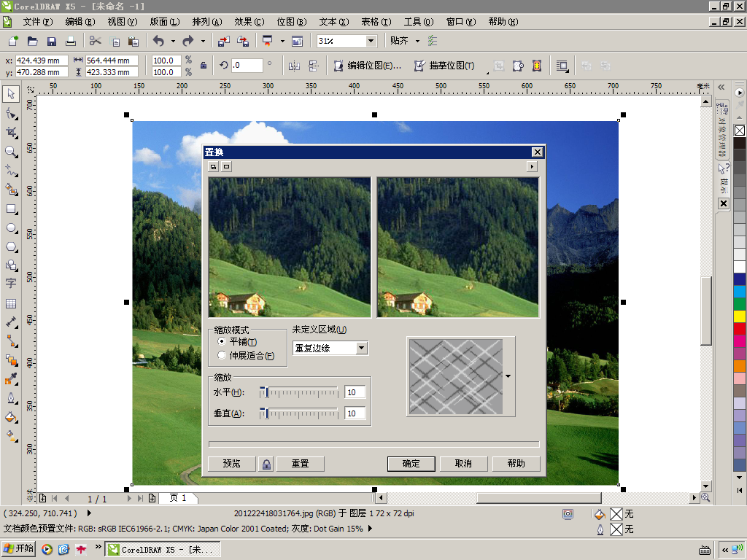Click 编辑位图 edit bitmap button
Screen dimensions: 747x560
point(368,66)
